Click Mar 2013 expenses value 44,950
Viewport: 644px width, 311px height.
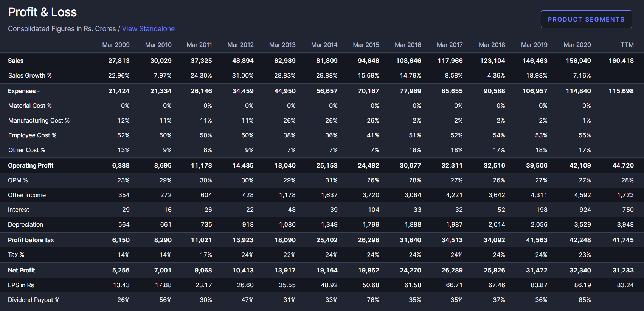pos(285,91)
